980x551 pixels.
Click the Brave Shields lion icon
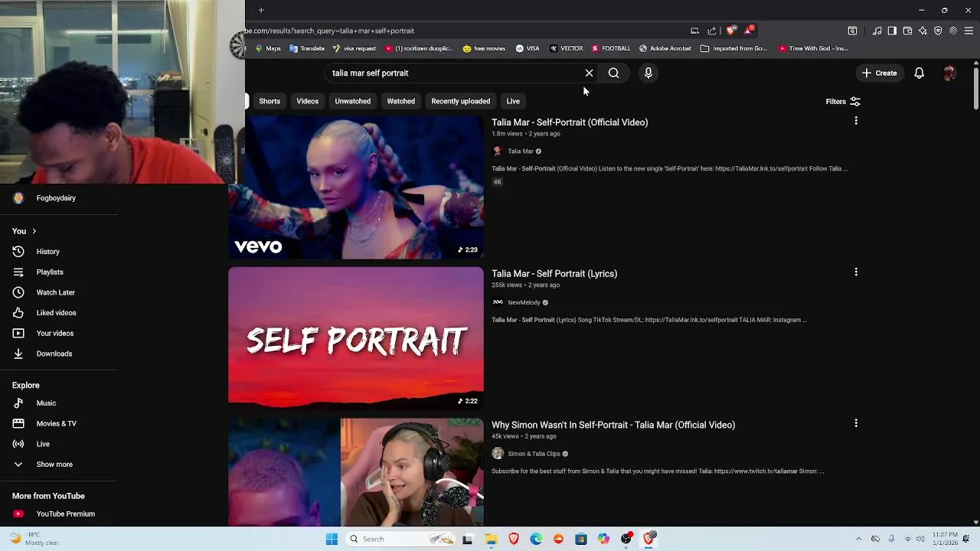pos(730,31)
